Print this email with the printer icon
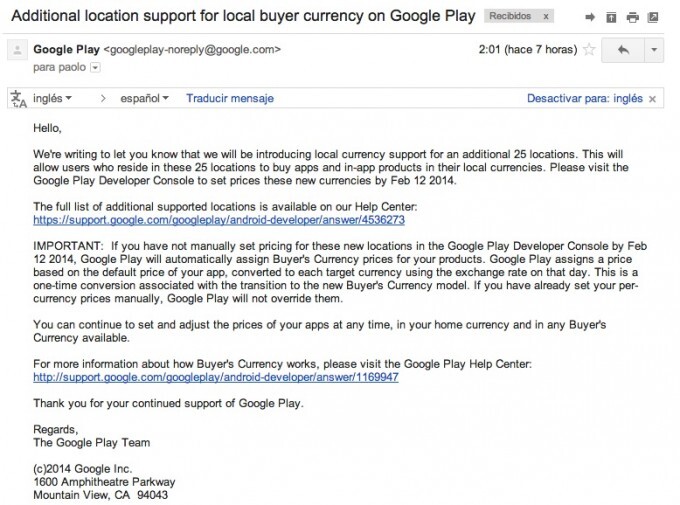Viewport: 680px width, 505px height. [x=632, y=18]
